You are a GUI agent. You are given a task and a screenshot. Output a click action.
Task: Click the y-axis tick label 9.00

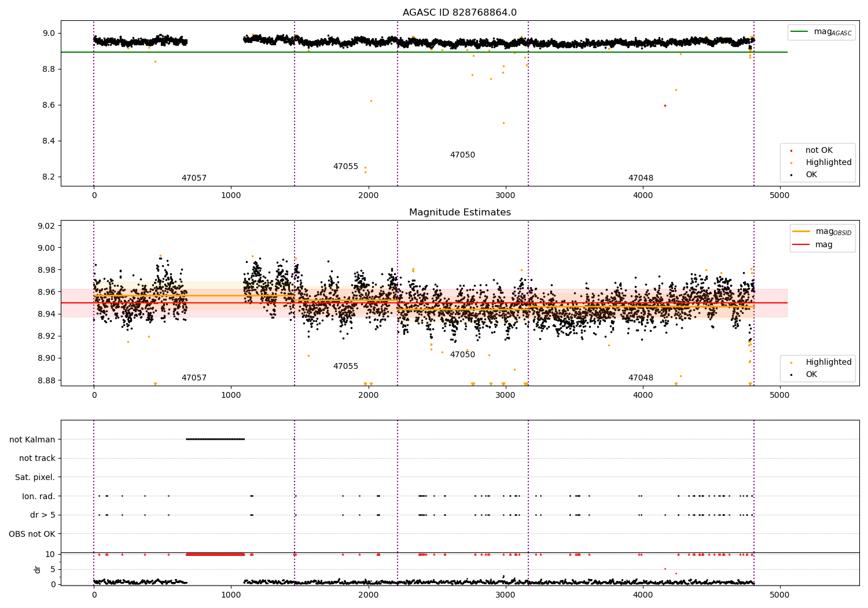(46, 248)
